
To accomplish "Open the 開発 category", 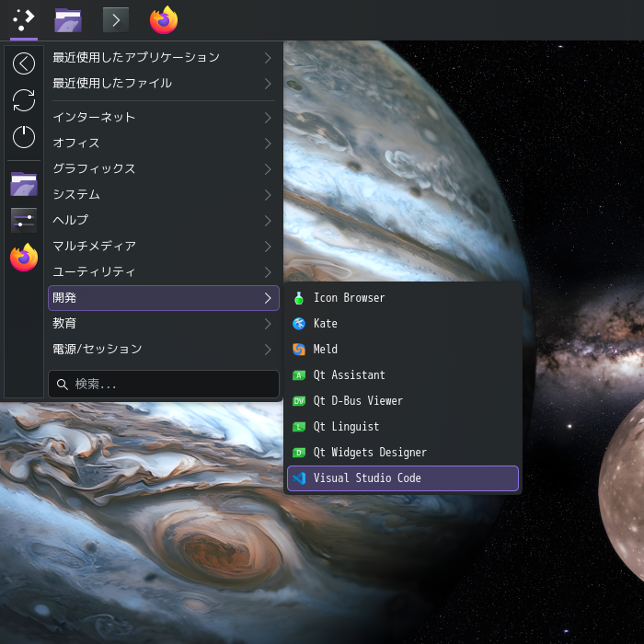I will pos(164,298).
